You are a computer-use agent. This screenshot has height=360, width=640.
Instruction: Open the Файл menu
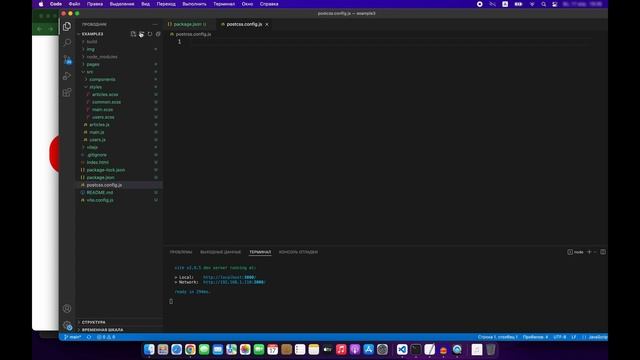tap(74, 4)
